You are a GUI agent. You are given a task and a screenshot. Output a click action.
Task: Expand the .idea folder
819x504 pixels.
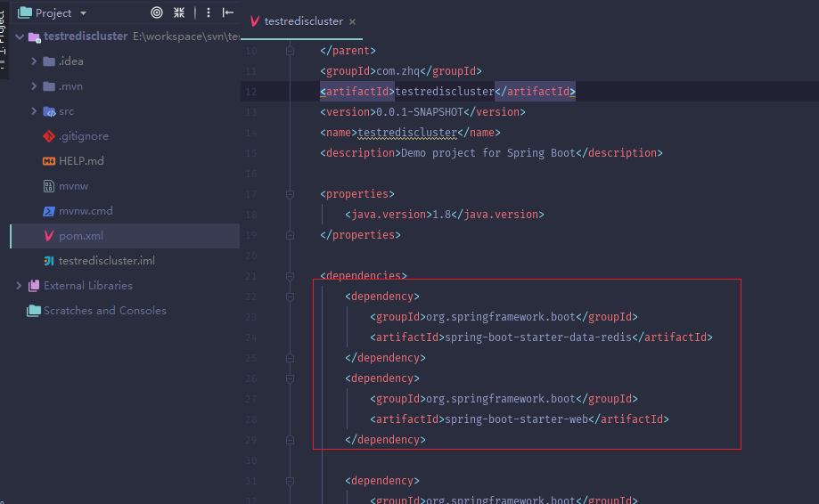tap(34, 61)
